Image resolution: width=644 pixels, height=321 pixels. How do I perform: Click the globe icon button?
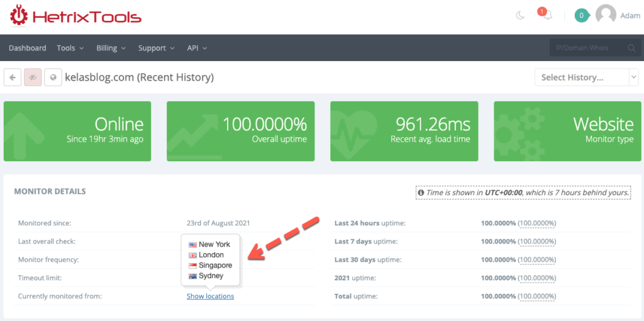(x=53, y=77)
